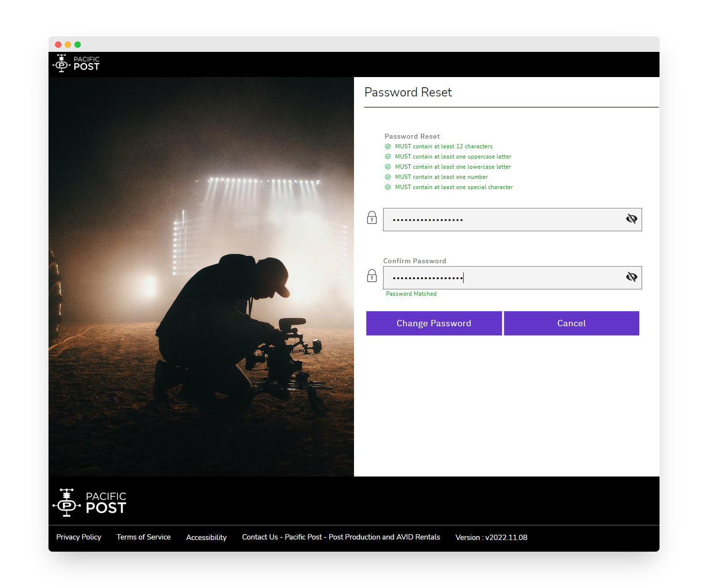This screenshot has width=708, height=588.
Task: Focus the new password input field
Action: (504, 220)
